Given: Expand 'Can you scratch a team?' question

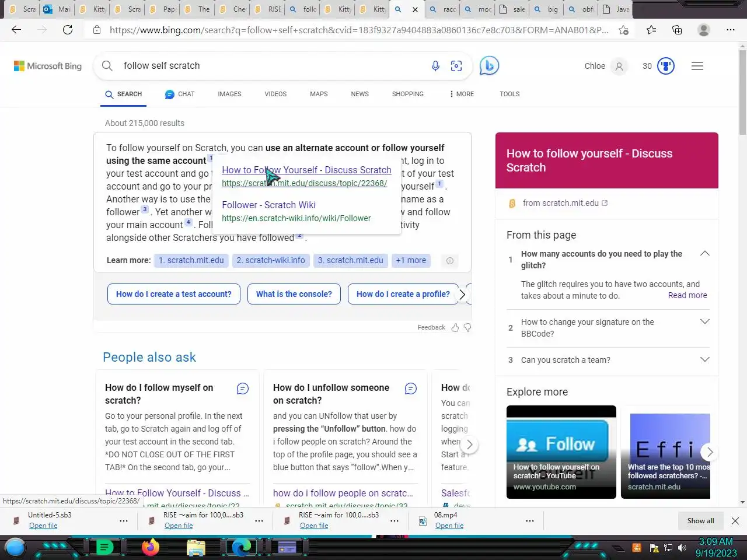Looking at the screenshot, I should point(705,359).
